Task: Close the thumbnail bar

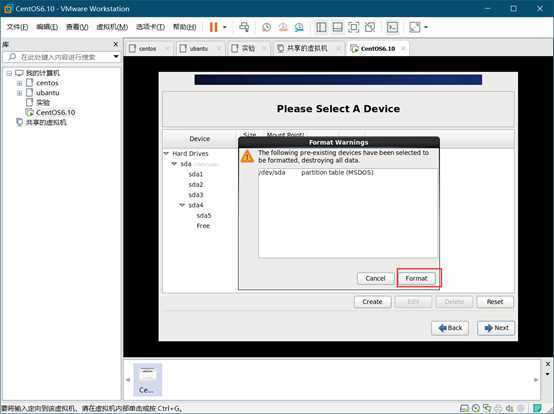Action: [x=548, y=364]
